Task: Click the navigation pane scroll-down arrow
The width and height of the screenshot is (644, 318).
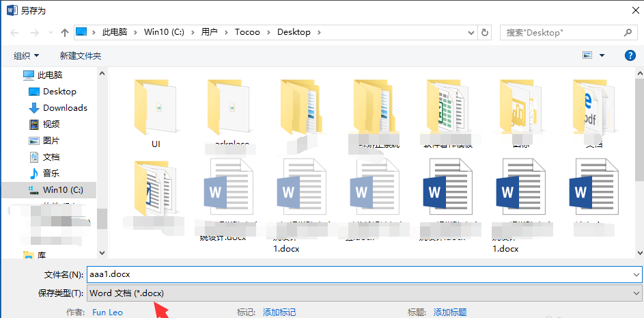Action: click(102, 254)
